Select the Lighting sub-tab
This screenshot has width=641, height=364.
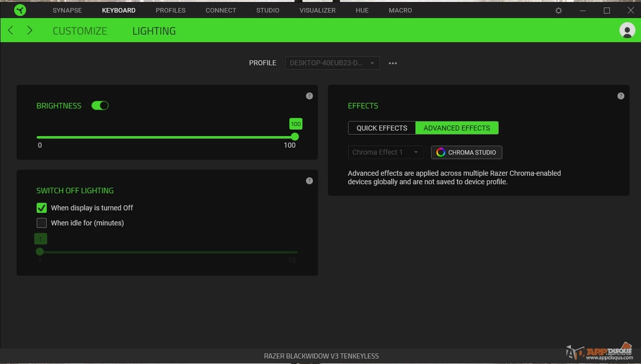[x=154, y=31]
